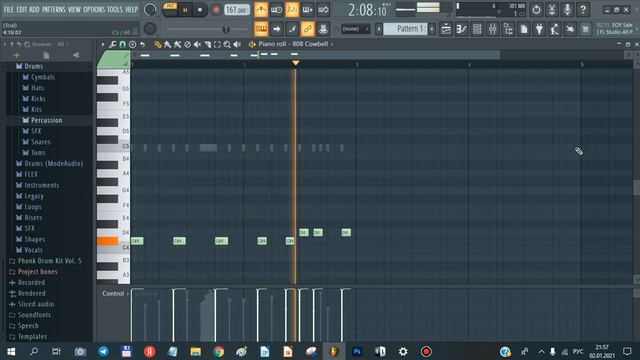Open the pattern selector arrow left of Pattern 1
Viewport: 640px width, 360px height.
coord(379,29)
